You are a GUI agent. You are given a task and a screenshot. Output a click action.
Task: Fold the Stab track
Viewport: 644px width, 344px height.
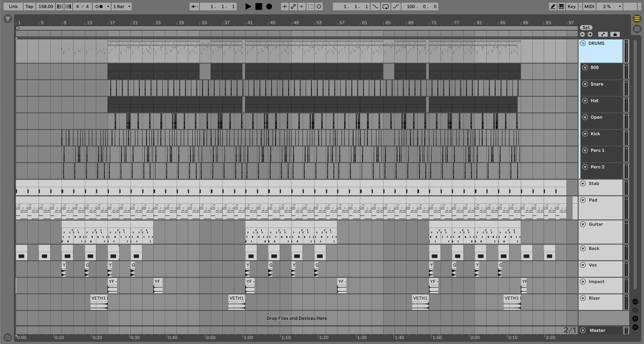point(583,183)
